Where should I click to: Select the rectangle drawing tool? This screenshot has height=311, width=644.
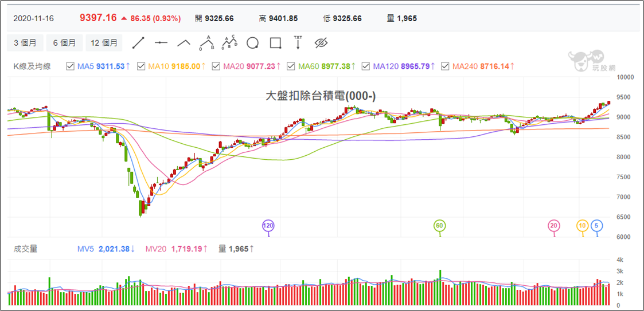point(275,43)
